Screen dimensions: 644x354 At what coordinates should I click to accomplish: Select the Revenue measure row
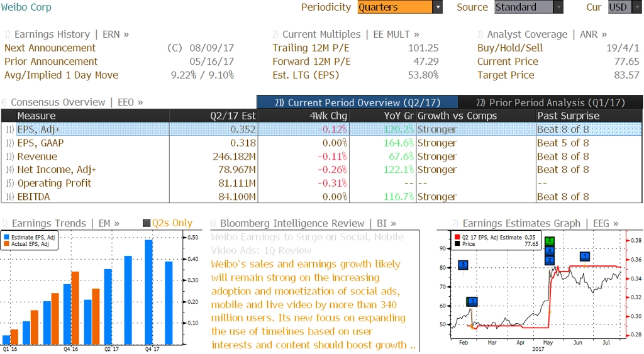pos(321,157)
